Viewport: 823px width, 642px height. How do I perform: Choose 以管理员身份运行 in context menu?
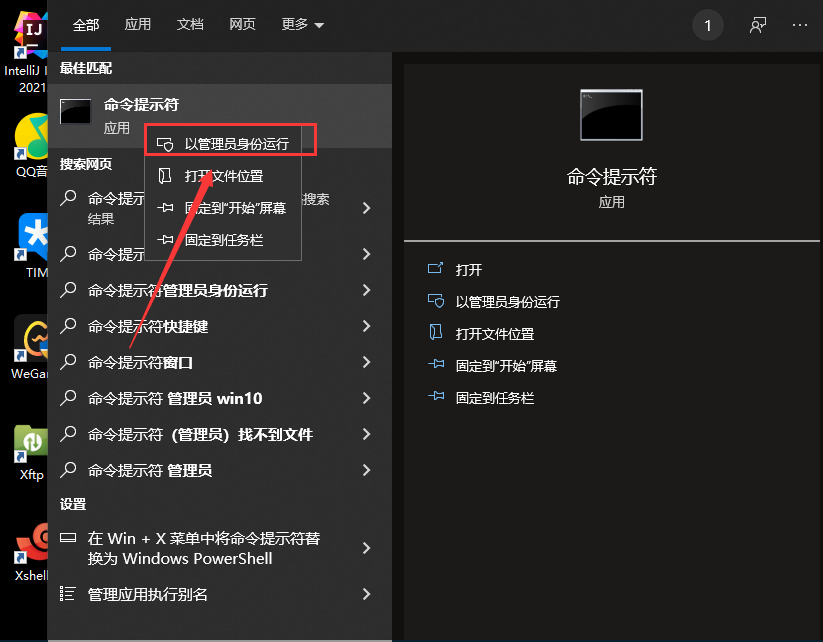[x=223, y=144]
